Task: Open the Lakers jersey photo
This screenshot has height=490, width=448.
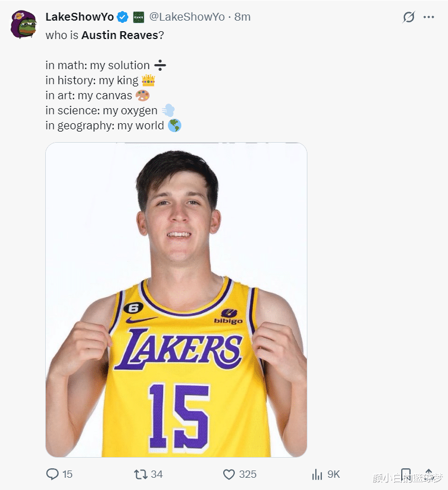Action: tap(176, 299)
